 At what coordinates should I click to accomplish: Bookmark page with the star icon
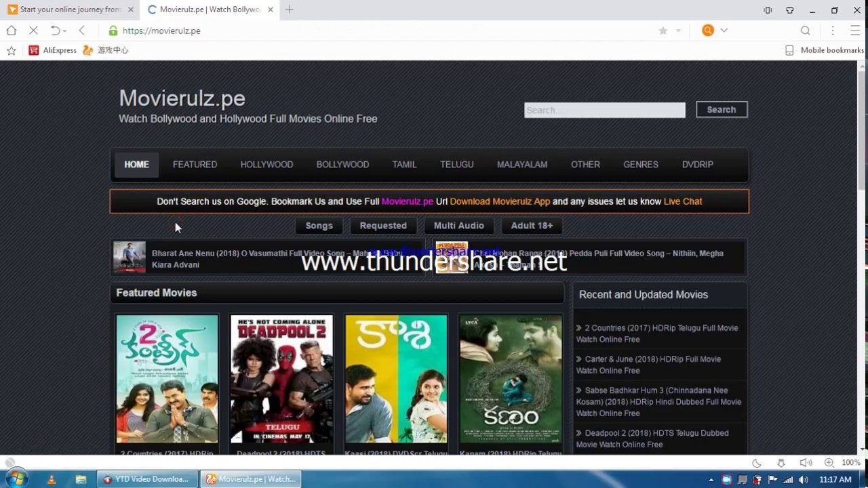coord(663,30)
